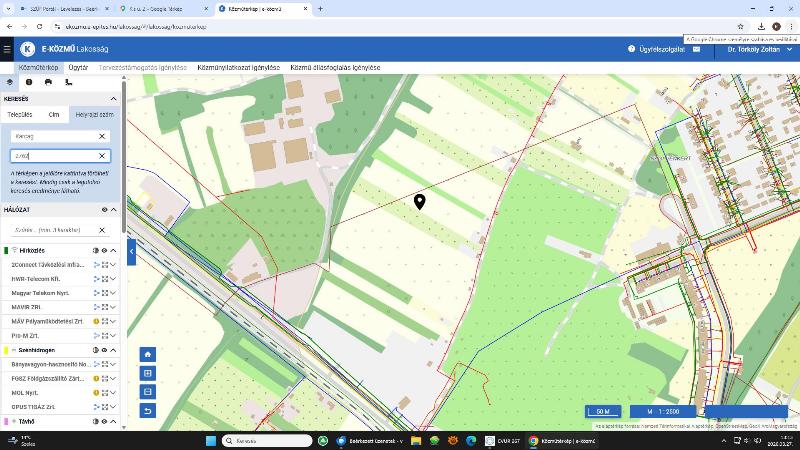The width and height of the screenshot is (800, 450).
Task: Click the Ügyfélszolgálat link
Action: (661, 48)
